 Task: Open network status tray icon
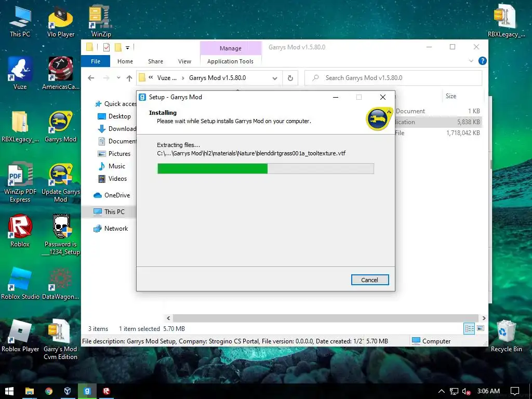coord(454,391)
